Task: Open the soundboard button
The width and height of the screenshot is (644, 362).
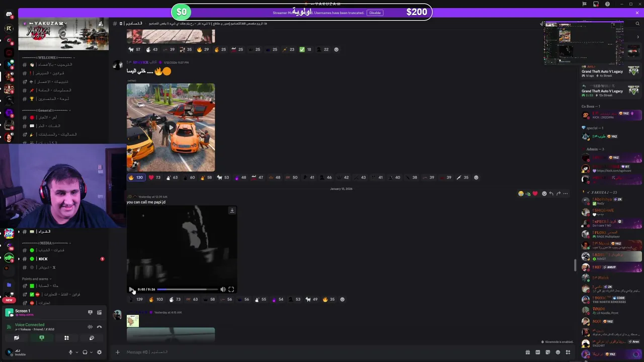Action: click(x=92, y=338)
